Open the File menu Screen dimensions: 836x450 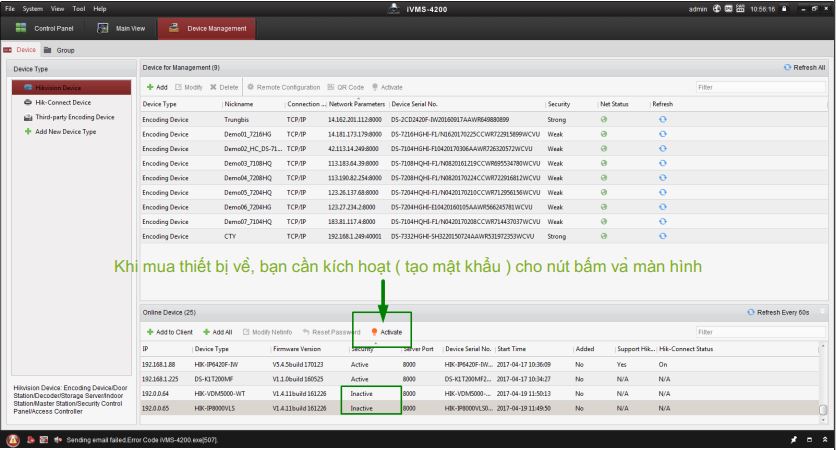10,9
